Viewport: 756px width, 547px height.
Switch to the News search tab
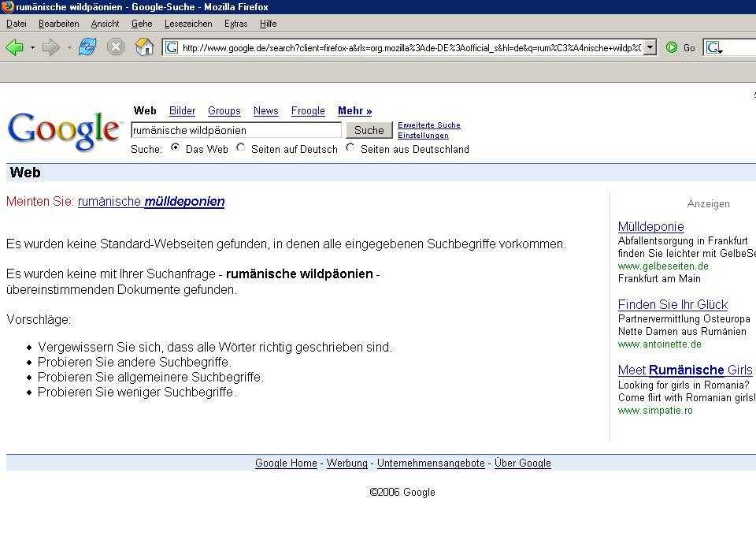pyautogui.click(x=266, y=111)
